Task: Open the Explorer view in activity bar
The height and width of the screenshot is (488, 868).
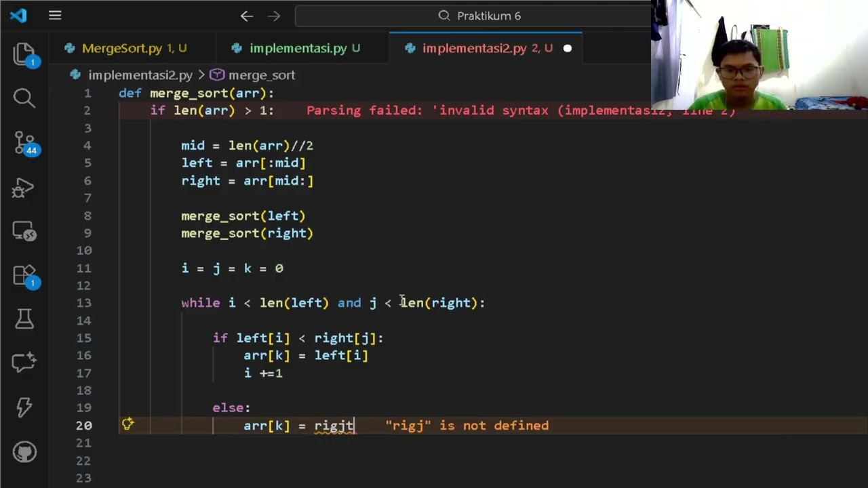Action: pyautogui.click(x=24, y=54)
